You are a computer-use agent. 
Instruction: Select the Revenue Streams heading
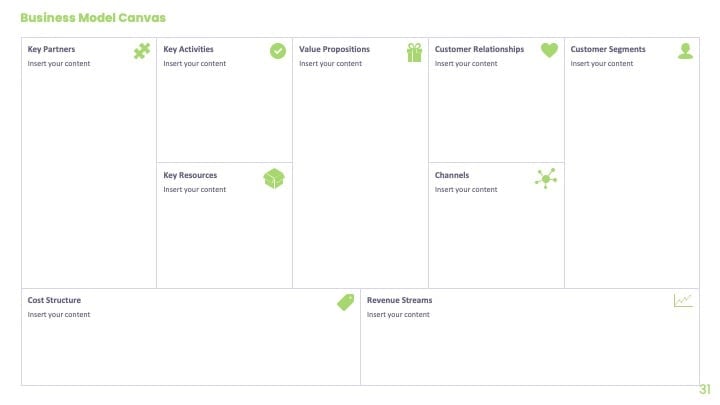point(399,300)
